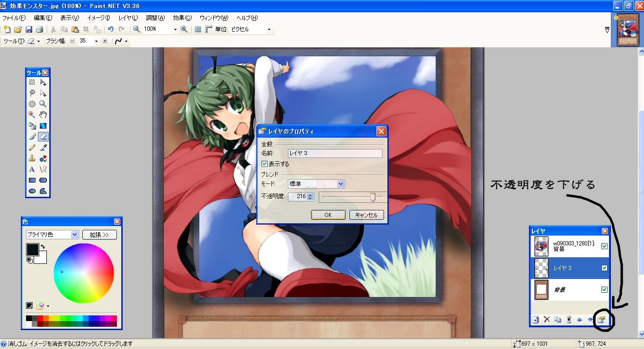Select the Move Selection tool
The image size is (644, 349).
coord(43,93)
